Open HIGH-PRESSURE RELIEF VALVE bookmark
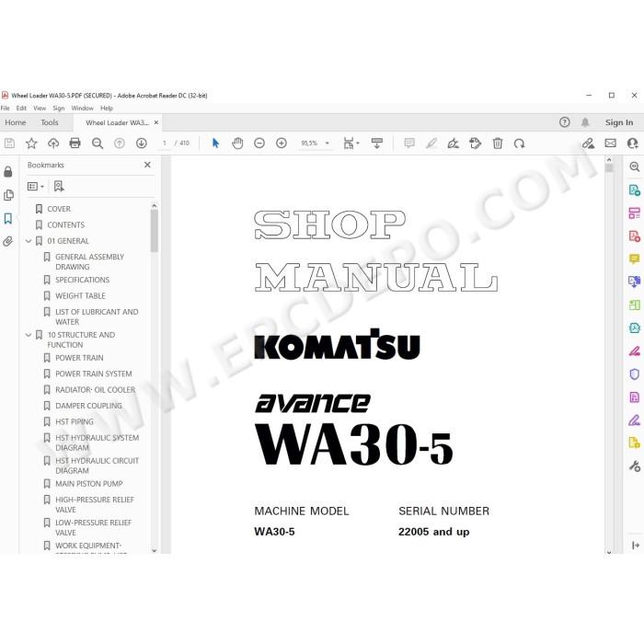The image size is (644, 644). 95,505
